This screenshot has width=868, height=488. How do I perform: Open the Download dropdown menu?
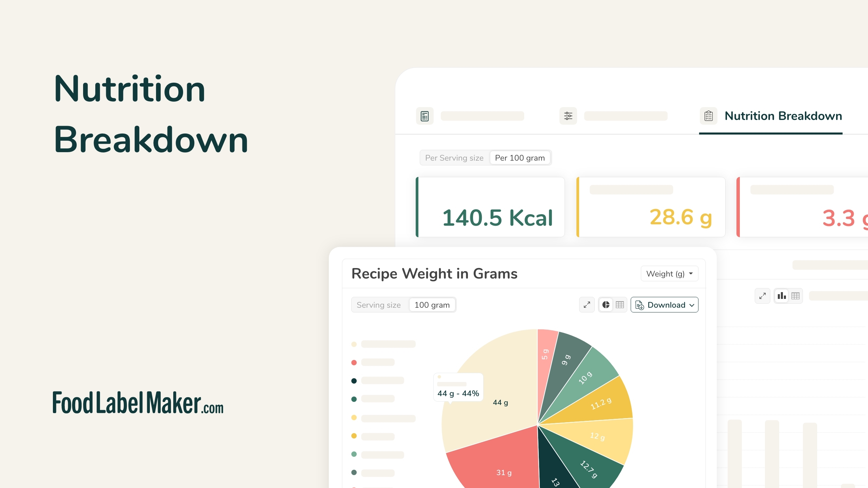coord(664,305)
